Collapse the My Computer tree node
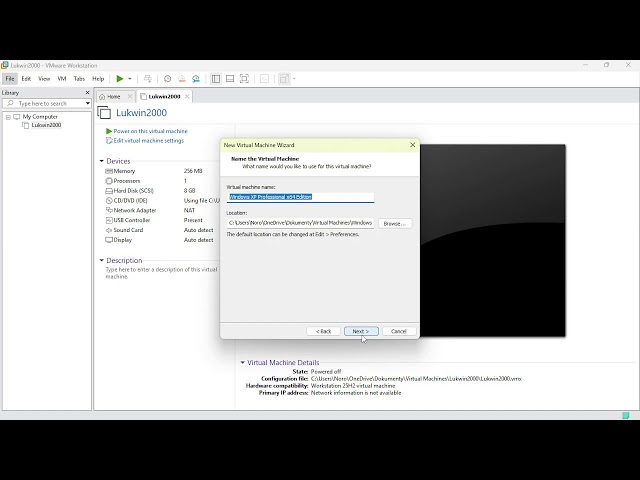Image resolution: width=640 pixels, height=480 pixels. pos(8,117)
